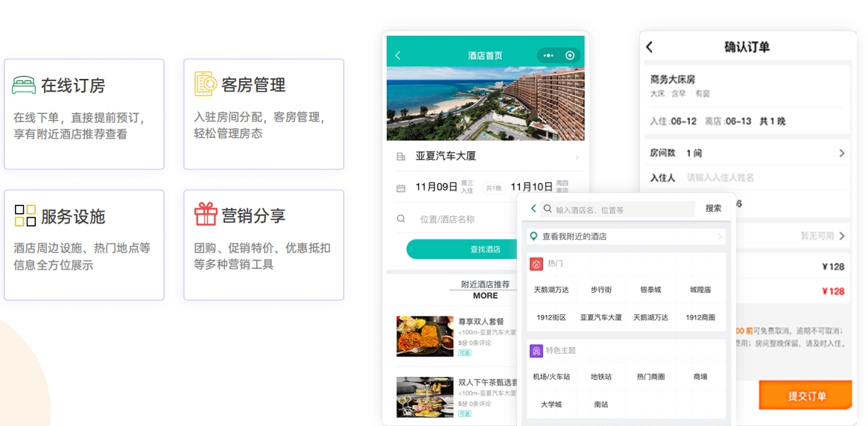Screen dimensions: 868x426
Task: Submit order with 提交订单 button
Action: pyautogui.click(x=807, y=396)
